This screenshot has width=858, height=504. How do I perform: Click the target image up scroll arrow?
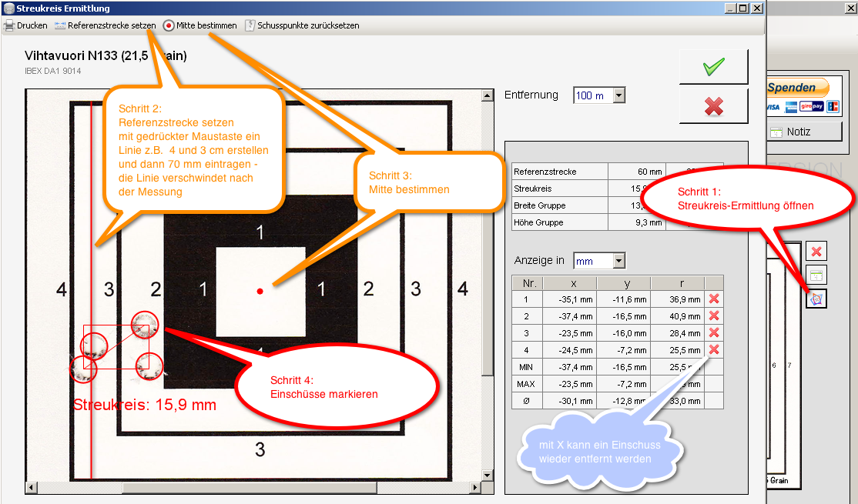pos(488,95)
